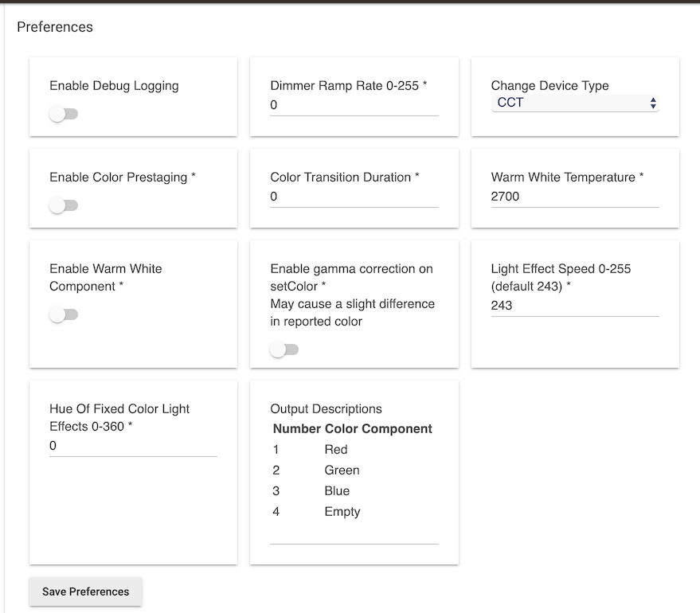700x613 pixels.
Task: Select the Green row in output table
Action: tap(342, 470)
